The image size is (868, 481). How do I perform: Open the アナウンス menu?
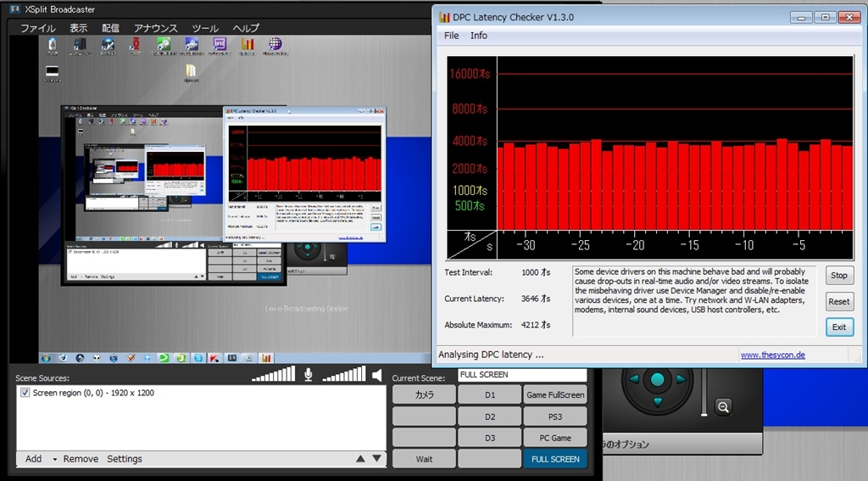pos(156,28)
